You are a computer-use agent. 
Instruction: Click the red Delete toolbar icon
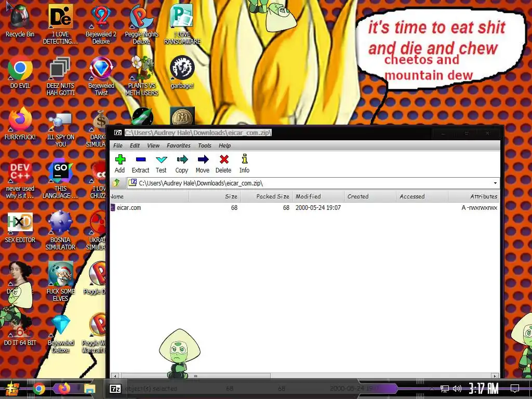(223, 164)
